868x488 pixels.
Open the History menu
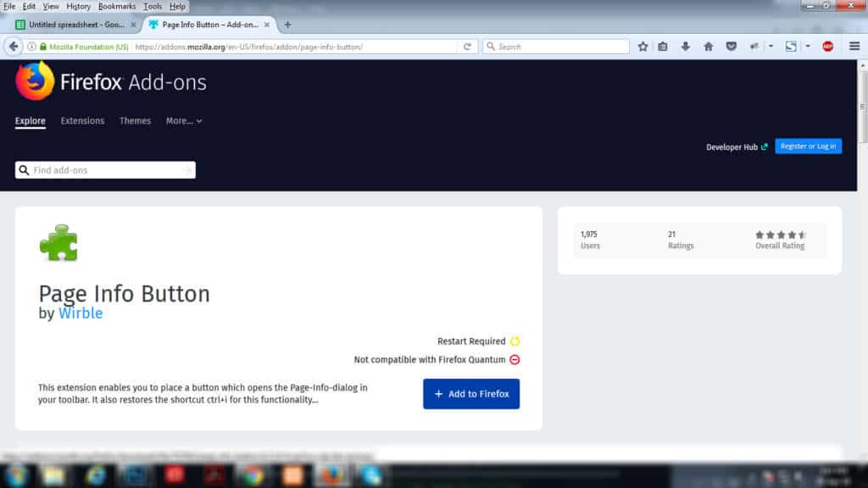click(x=79, y=7)
